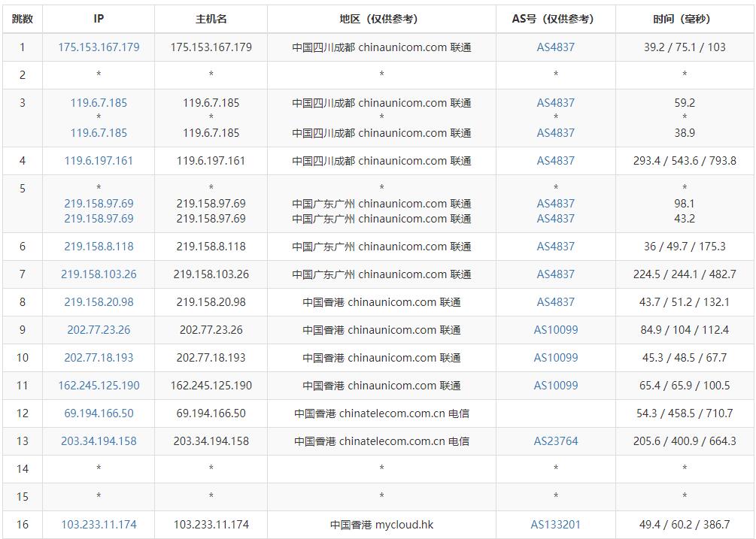Click hostname cell 119.6.197.161
Image resolution: width=756 pixels, height=539 pixels.
[211, 161]
